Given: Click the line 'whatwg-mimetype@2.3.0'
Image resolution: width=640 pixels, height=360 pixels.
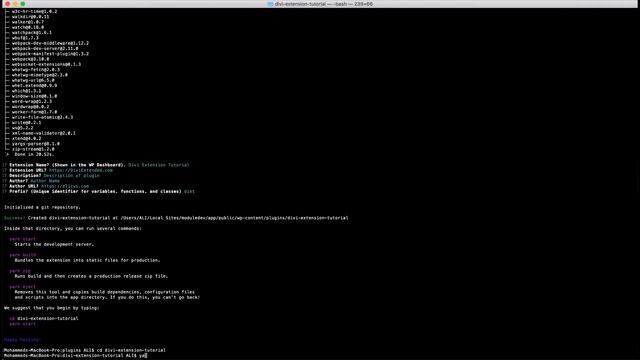Looking at the screenshot, I should (40, 75).
